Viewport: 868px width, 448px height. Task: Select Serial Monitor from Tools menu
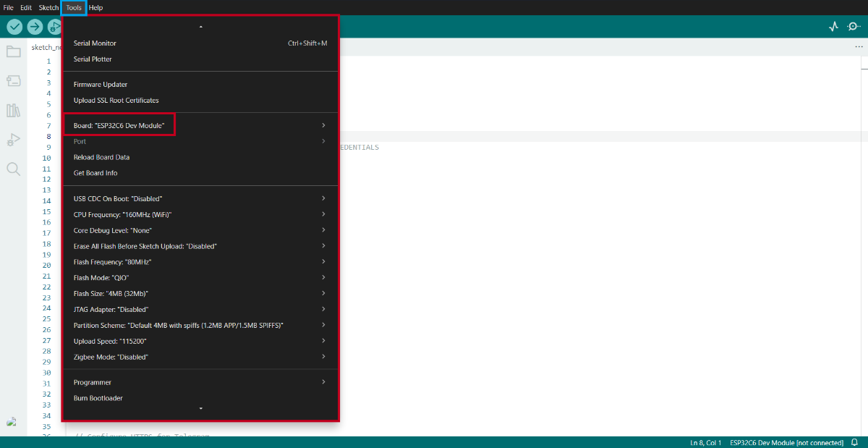pos(95,43)
